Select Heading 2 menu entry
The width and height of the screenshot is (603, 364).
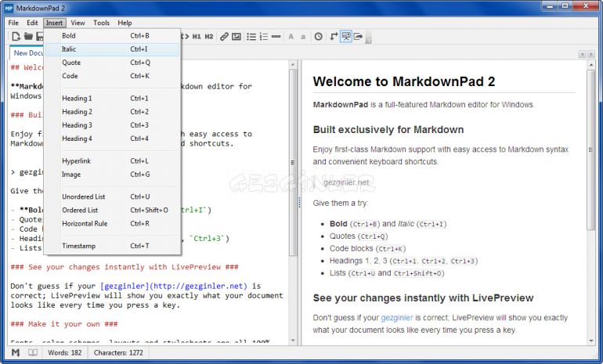point(112,112)
